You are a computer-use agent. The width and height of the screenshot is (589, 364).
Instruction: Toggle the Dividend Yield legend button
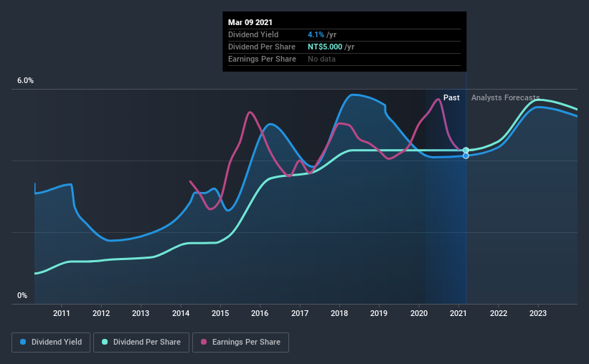51,343
